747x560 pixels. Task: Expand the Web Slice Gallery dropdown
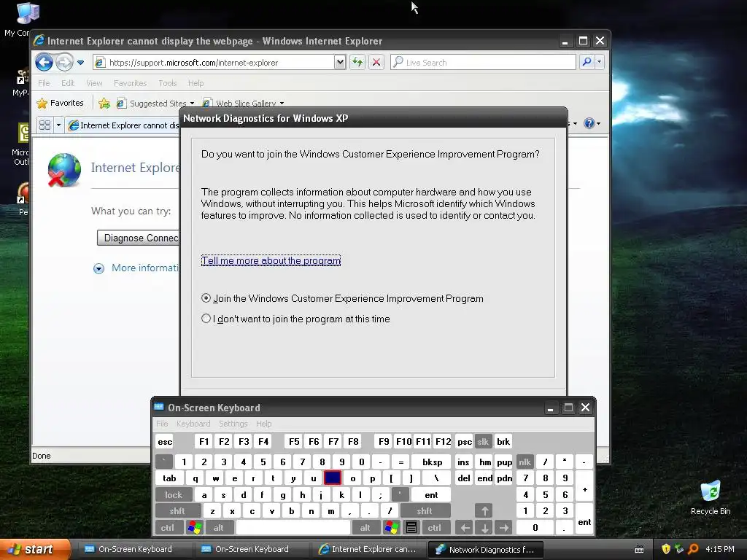[282, 104]
